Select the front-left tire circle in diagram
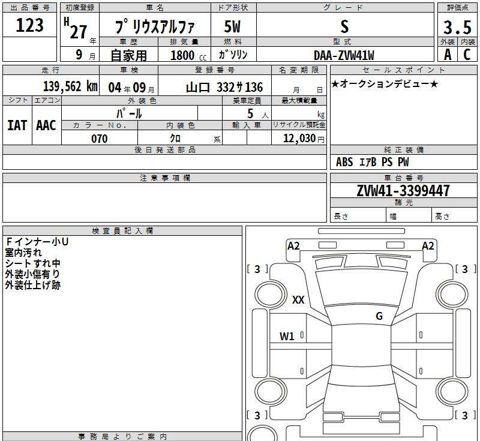Screen dimensions: 480x441 270,294
